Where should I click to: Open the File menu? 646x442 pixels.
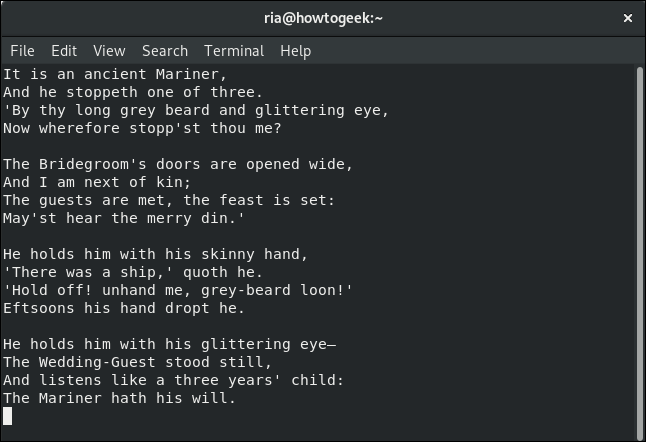[x=22, y=51]
